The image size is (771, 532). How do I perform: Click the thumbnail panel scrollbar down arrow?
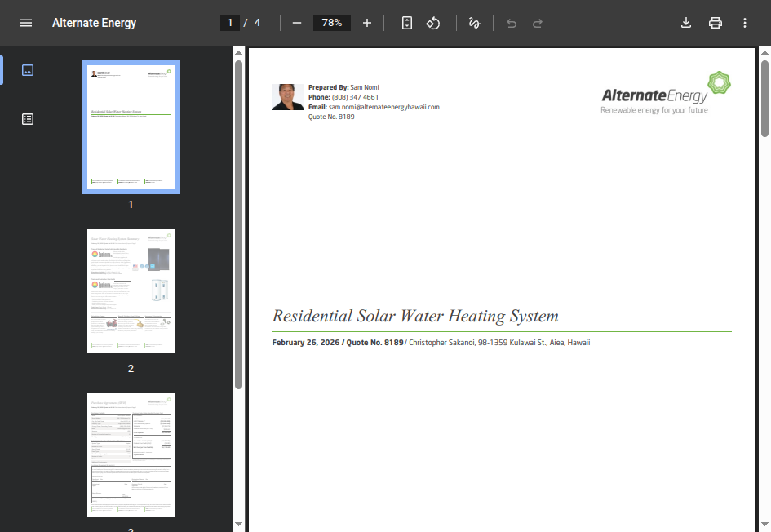pyautogui.click(x=238, y=524)
